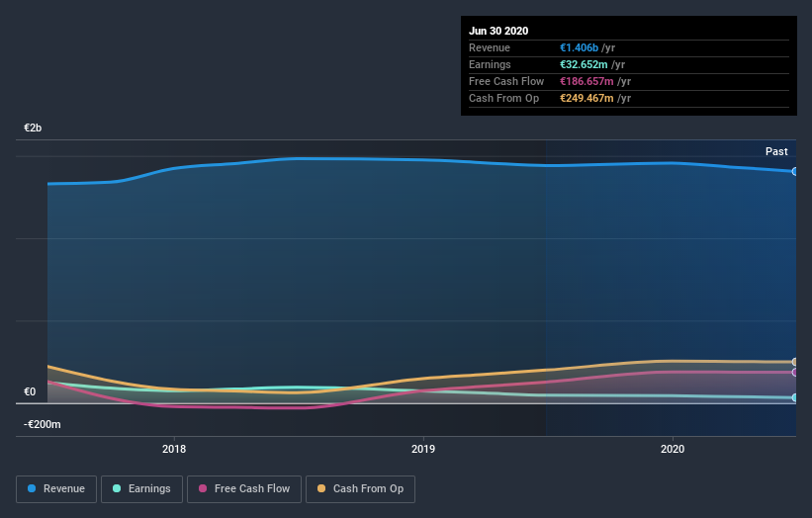Click the Free Cash Flow tooltip label
The height and width of the screenshot is (518, 812).
click(x=506, y=81)
